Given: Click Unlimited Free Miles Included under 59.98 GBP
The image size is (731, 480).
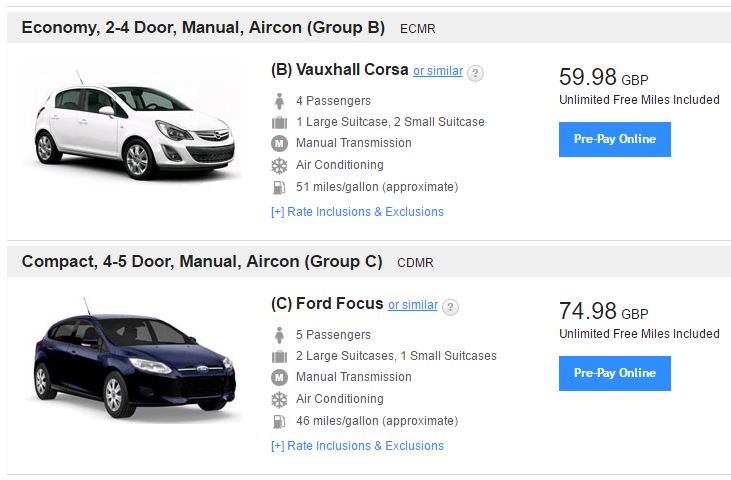Looking at the screenshot, I should click(x=639, y=100).
